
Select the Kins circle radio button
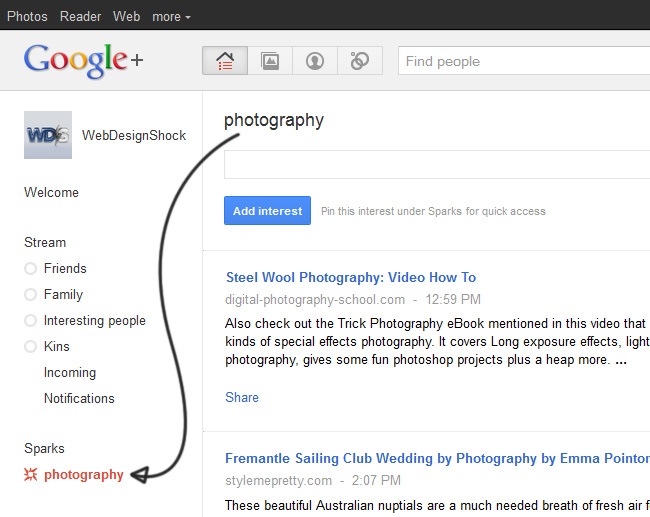[31, 347]
